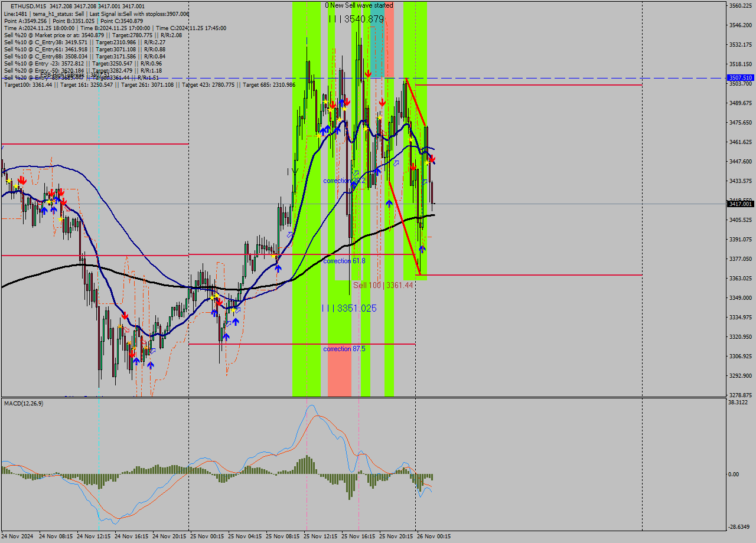Click the hollow white arrow marker near recent candles
This screenshot has height=543, width=756.
425,182
